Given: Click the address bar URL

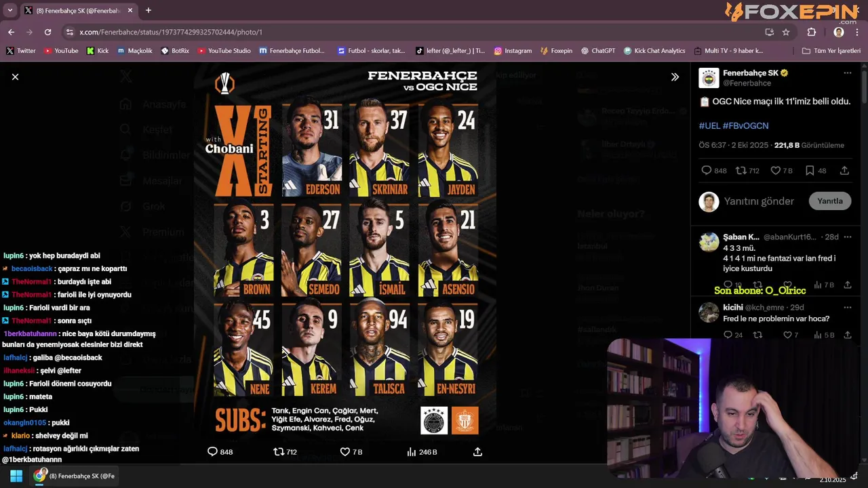Looking at the screenshot, I should pyautogui.click(x=171, y=32).
